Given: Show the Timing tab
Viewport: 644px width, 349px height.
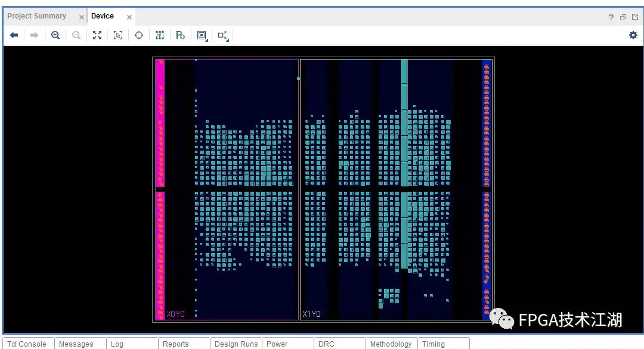Looking at the screenshot, I should (x=434, y=344).
